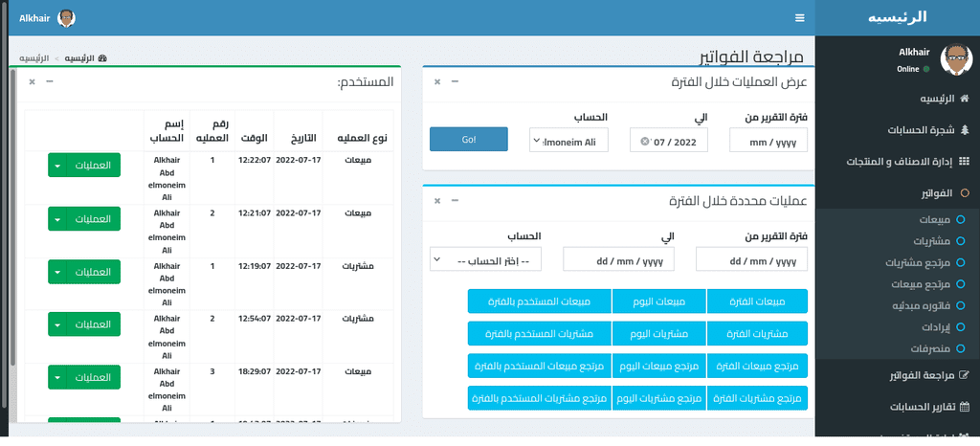Open تقارير الحسابات sidebar item
980x446 pixels.
pyautogui.click(x=898, y=407)
